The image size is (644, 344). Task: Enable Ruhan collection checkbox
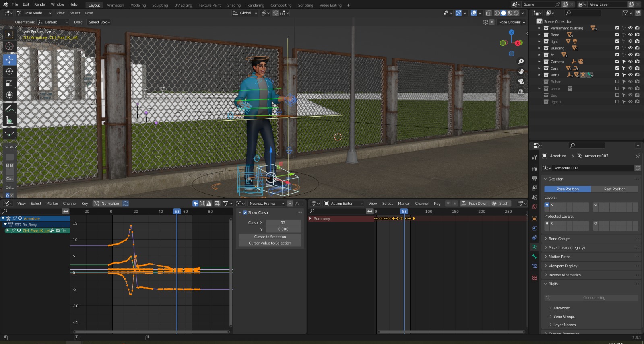click(617, 82)
